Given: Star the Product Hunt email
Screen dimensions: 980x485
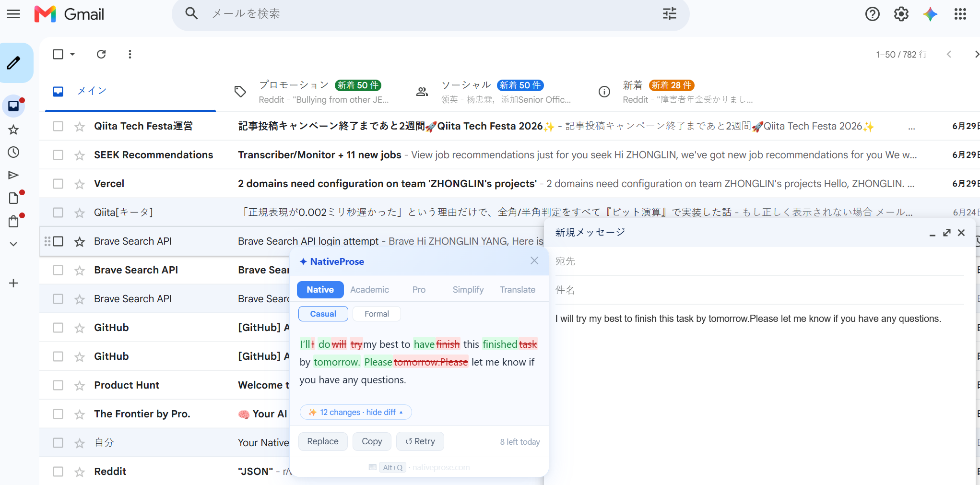Looking at the screenshot, I should tap(80, 386).
